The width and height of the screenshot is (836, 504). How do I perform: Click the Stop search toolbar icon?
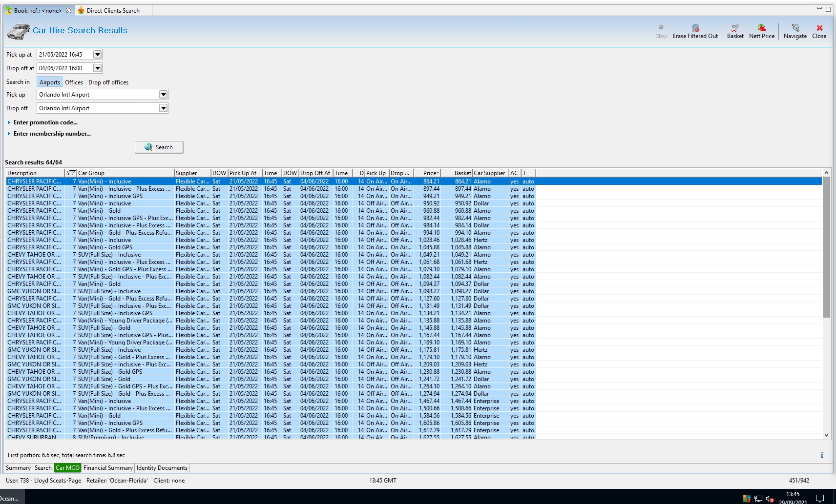(x=661, y=32)
